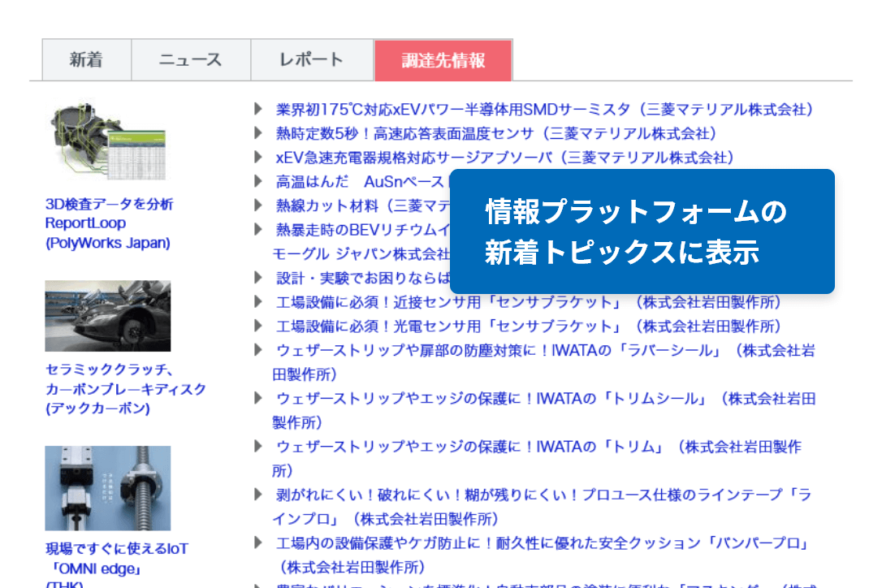
Task: Click the arrow bullet beside xEV急速充電器規格対応サージアブソーバ
Action: 257,157
